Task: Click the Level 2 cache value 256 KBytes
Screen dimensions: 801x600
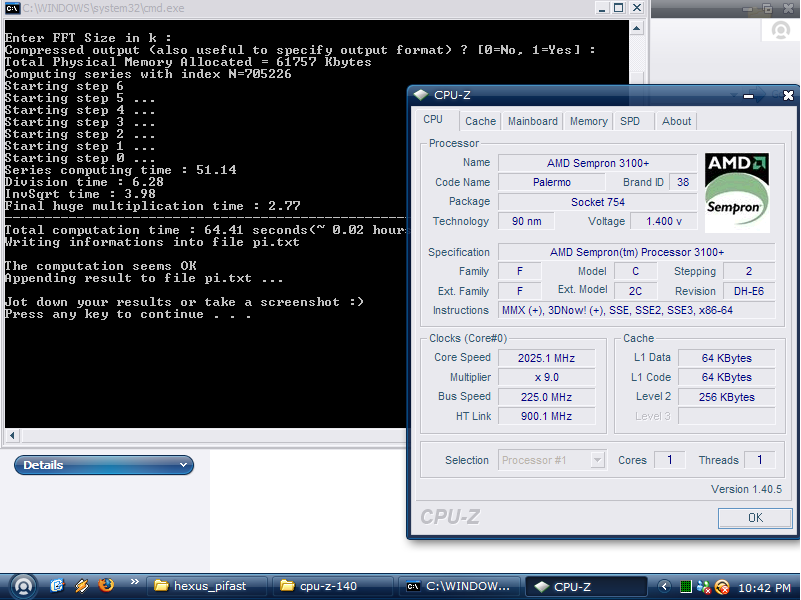Action: point(726,397)
